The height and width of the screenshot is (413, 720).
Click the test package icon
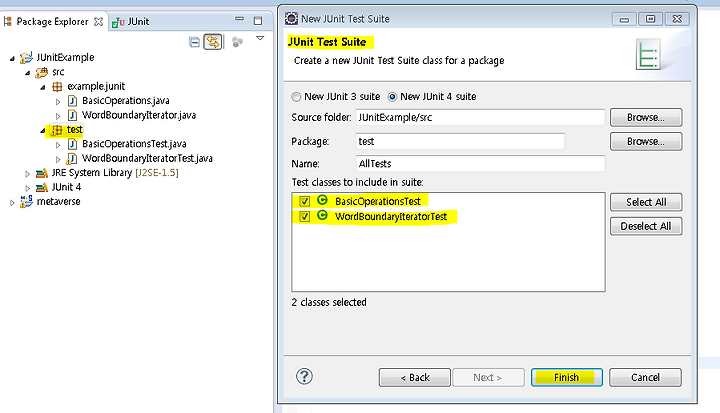56,130
